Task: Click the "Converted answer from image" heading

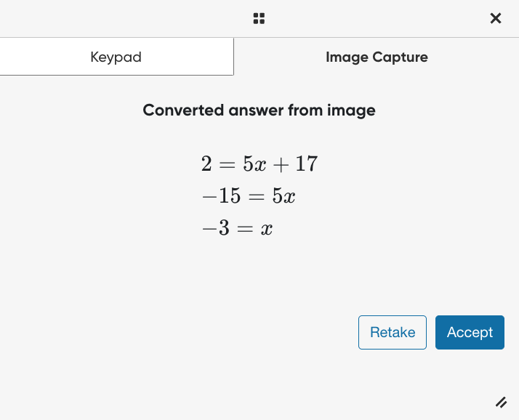Action: pos(259,110)
